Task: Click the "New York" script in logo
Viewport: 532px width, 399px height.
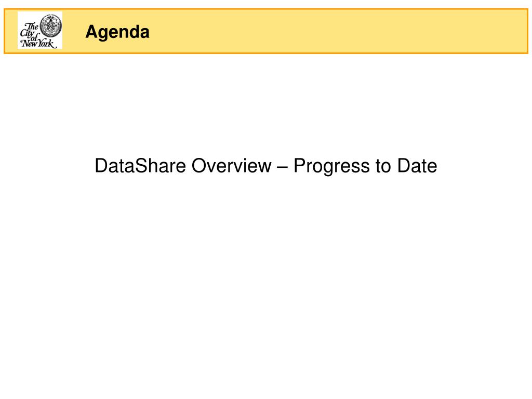Action: [x=38, y=44]
